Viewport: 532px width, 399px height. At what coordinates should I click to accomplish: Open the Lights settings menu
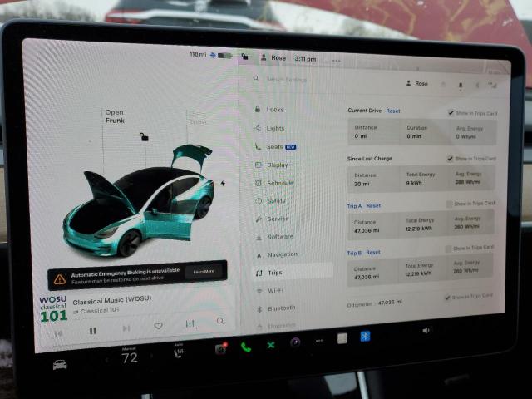pyautogui.click(x=269, y=128)
